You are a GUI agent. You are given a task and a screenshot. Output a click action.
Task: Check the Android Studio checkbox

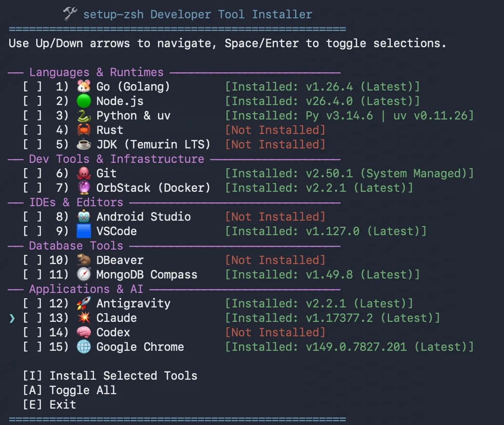coord(32,217)
